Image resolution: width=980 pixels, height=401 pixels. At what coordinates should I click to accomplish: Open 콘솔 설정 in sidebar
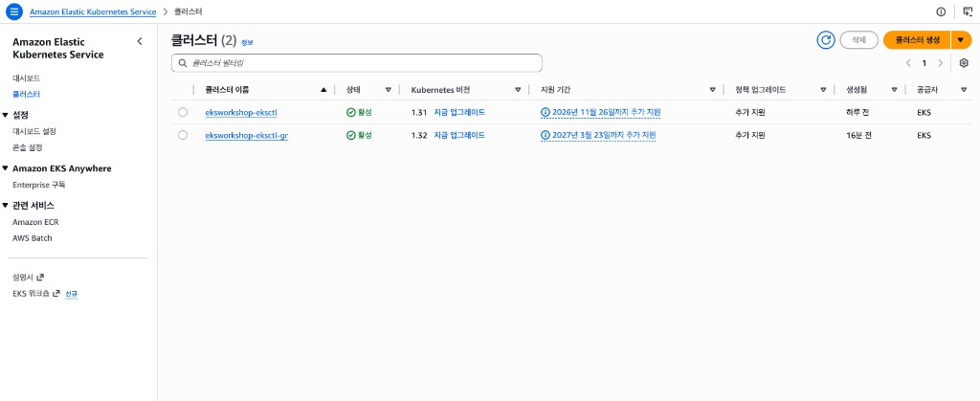(28, 147)
